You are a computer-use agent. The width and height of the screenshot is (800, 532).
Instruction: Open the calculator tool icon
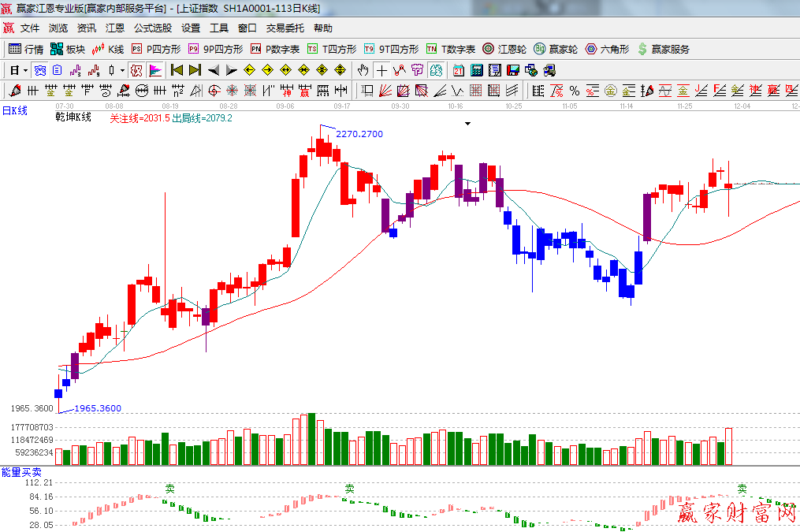coord(476,70)
